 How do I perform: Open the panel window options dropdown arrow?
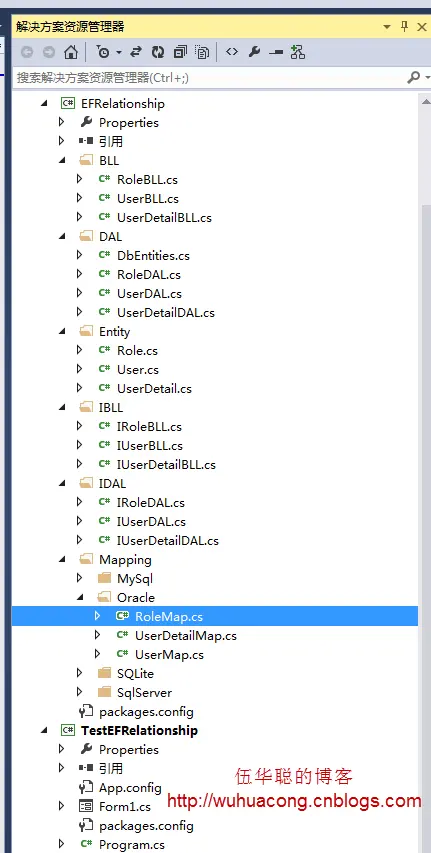pyautogui.click(x=387, y=27)
